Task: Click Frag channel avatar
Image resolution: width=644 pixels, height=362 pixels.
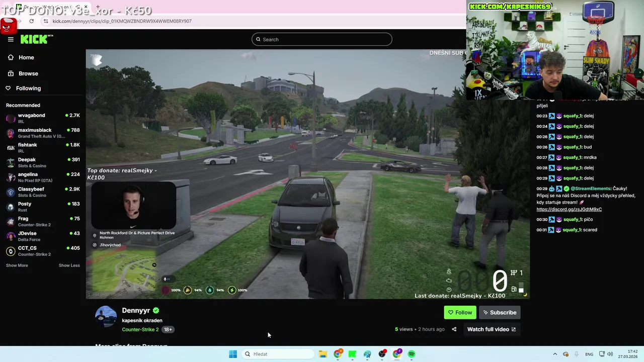Action: point(11,222)
